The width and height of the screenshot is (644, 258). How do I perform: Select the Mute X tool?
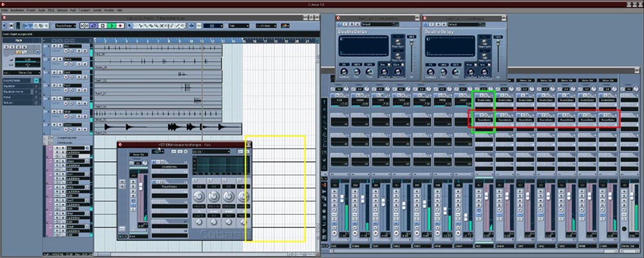162,26
